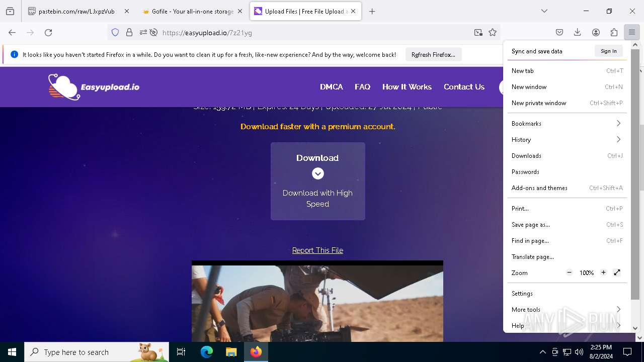Close the Upload Files tab
This screenshot has height=362, width=644.
point(353,11)
